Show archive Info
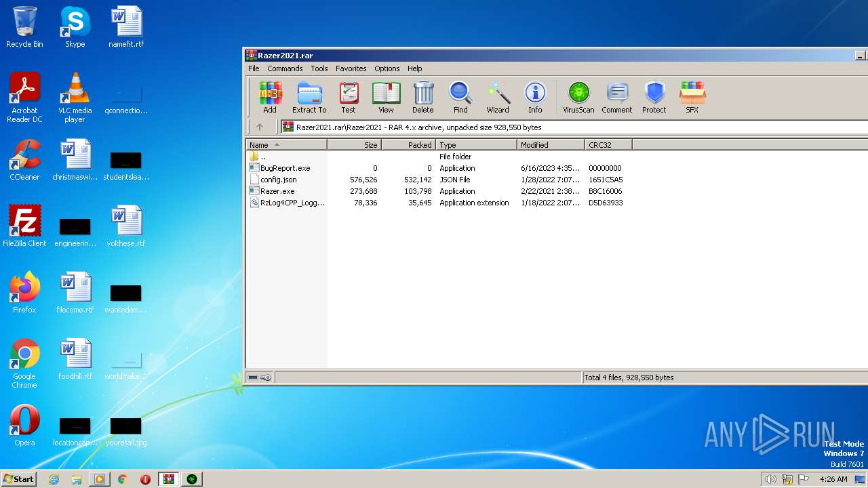 535,98
